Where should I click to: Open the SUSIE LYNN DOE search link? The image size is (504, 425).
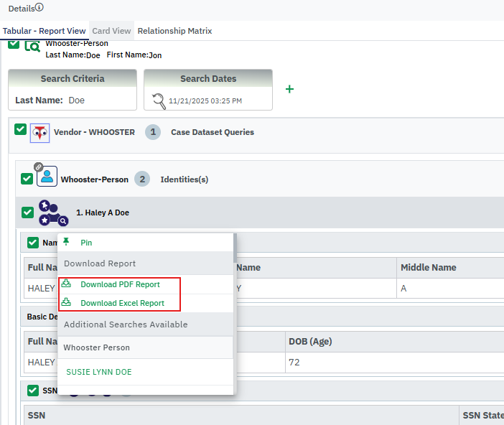[x=99, y=372]
